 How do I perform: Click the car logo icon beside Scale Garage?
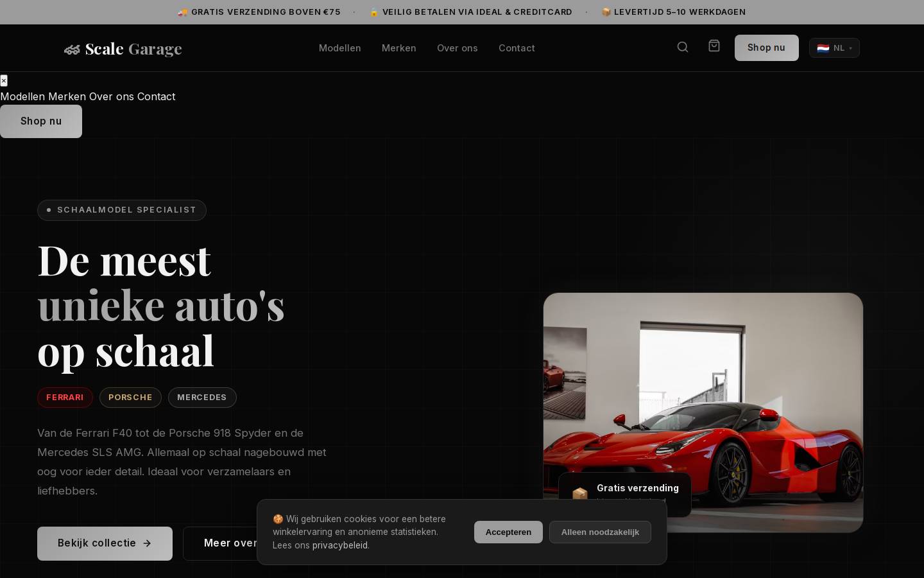(x=72, y=49)
